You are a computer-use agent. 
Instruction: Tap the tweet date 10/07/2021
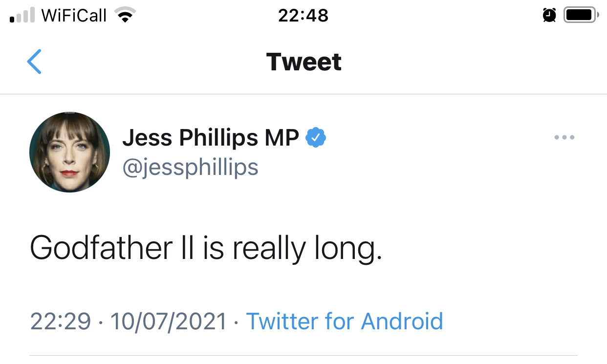tap(169, 321)
